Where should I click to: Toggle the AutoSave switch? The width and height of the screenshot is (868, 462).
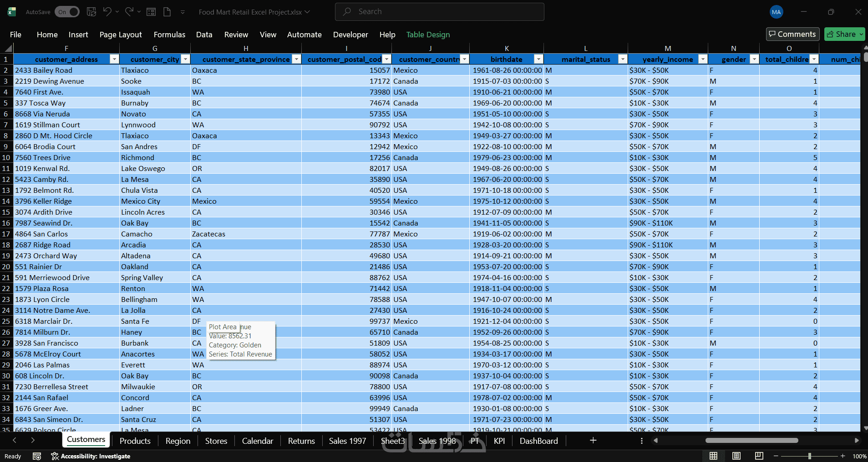tap(67, 12)
